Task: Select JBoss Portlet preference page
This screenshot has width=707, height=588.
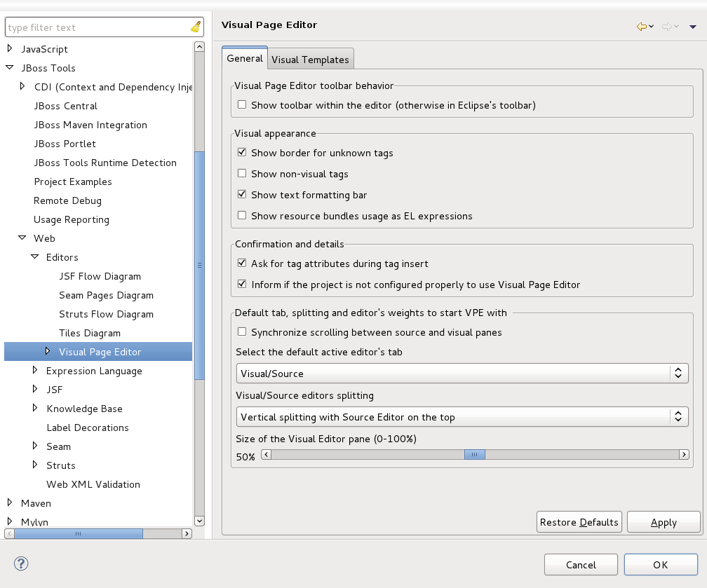Action: pos(65,144)
